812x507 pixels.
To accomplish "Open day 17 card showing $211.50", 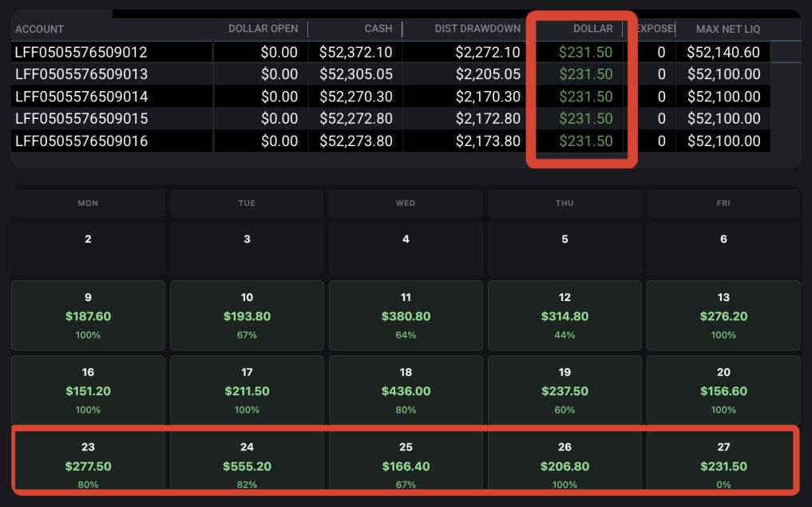I will tap(247, 390).
